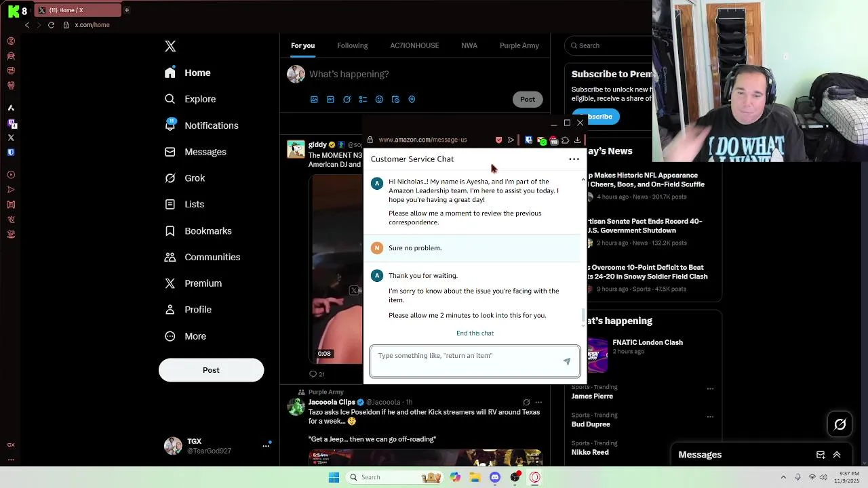Add a GIF in the post composer
Image resolution: width=868 pixels, height=488 pixels.
point(330,100)
